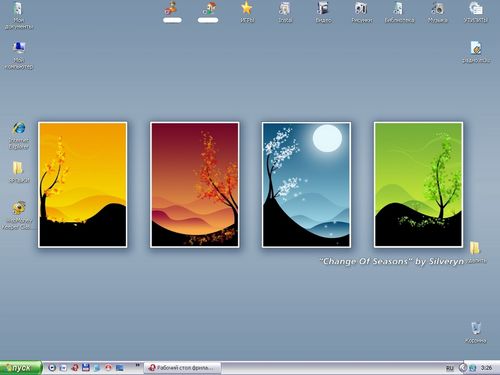Expand hidden tray icons arrow
Viewport: 500px width, 375px height.
coord(462,368)
